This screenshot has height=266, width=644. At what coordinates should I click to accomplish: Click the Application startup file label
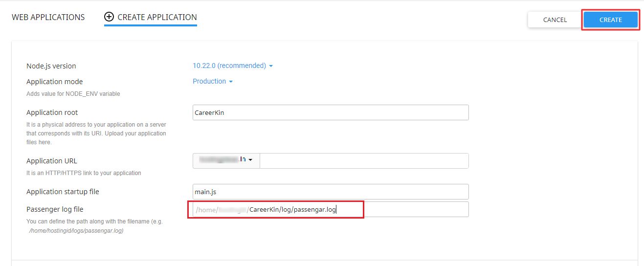(x=63, y=192)
